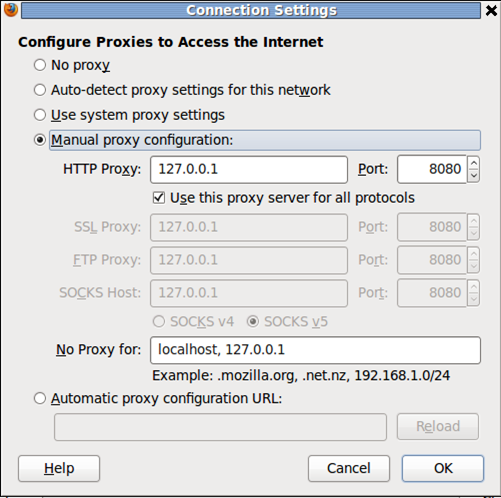Select Use system proxy settings
The image size is (501, 498).
click(x=40, y=115)
